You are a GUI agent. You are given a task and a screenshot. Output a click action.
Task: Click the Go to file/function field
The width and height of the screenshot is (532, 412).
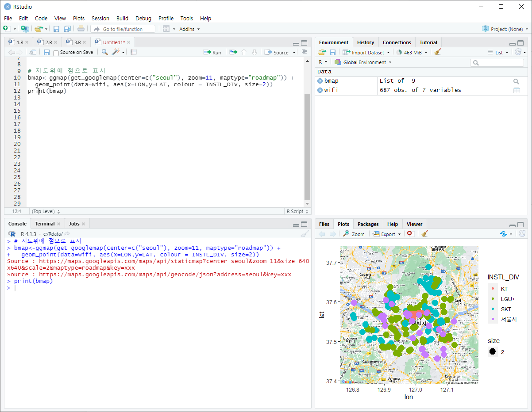pos(123,29)
